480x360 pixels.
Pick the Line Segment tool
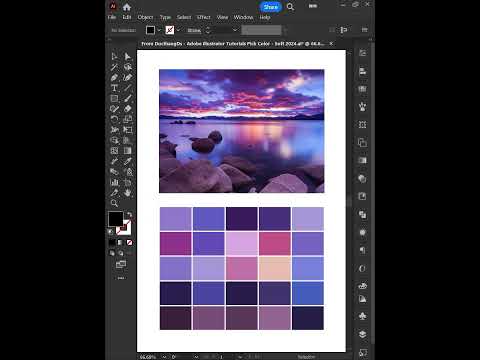(x=127, y=88)
